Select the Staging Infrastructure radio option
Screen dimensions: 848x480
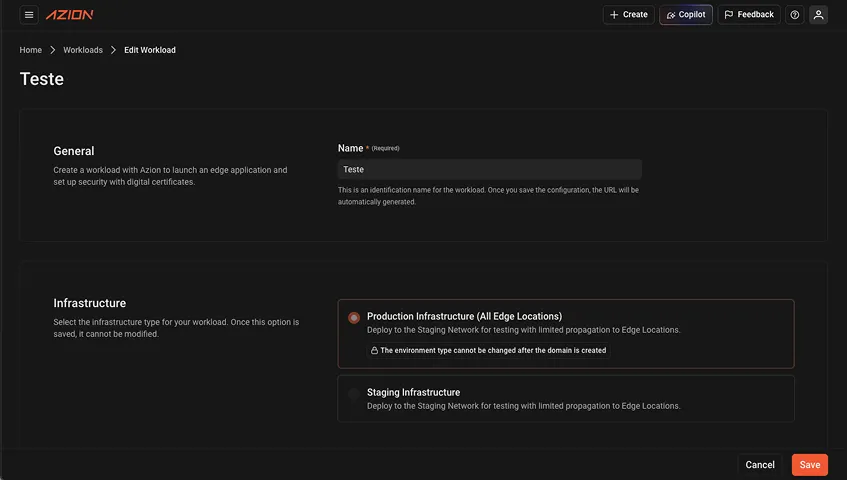tap(354, 394)
